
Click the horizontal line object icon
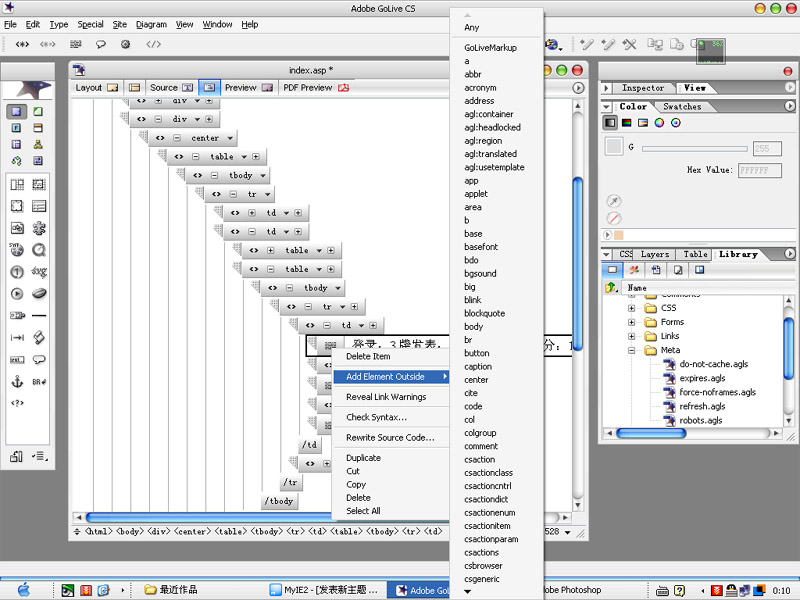(39, 316)
